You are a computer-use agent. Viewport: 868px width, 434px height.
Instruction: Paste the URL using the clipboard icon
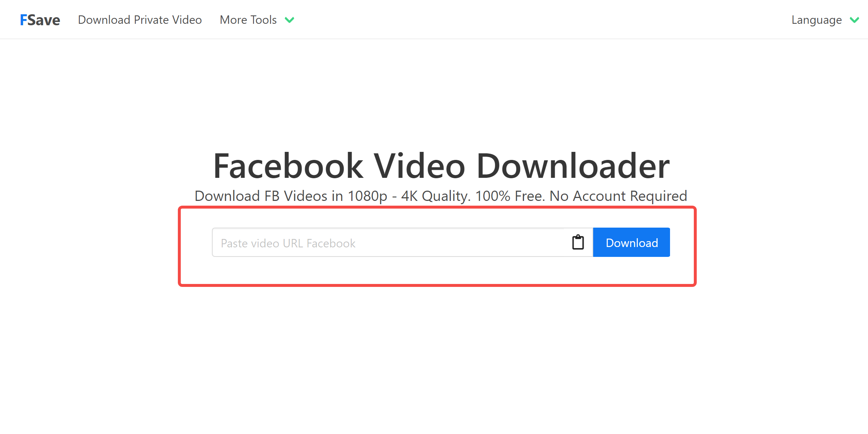(578, 242)
